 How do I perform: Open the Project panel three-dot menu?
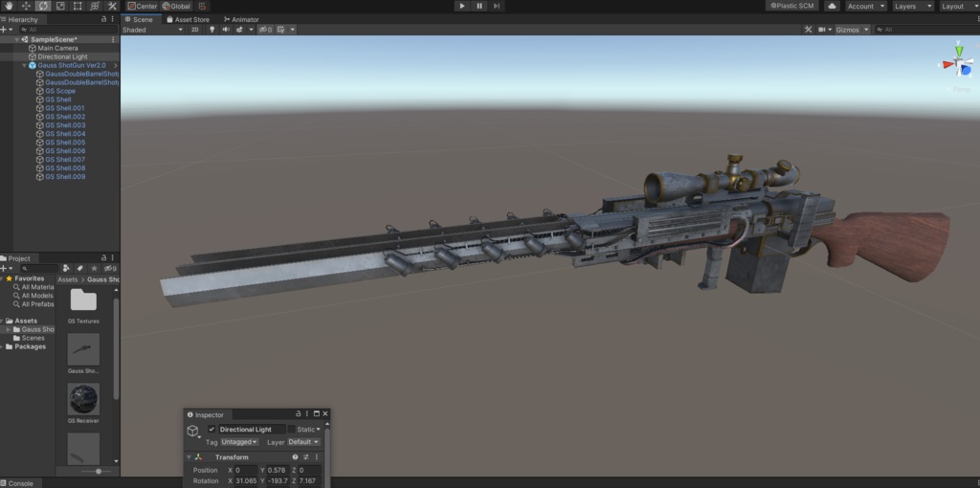pos(113,257)
